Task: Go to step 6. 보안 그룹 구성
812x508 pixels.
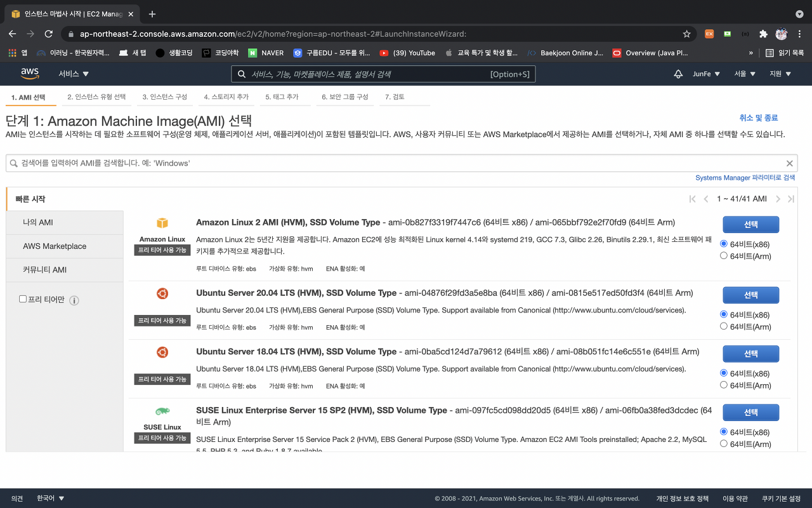Action: pyautogui.click(x=345, y=97)
